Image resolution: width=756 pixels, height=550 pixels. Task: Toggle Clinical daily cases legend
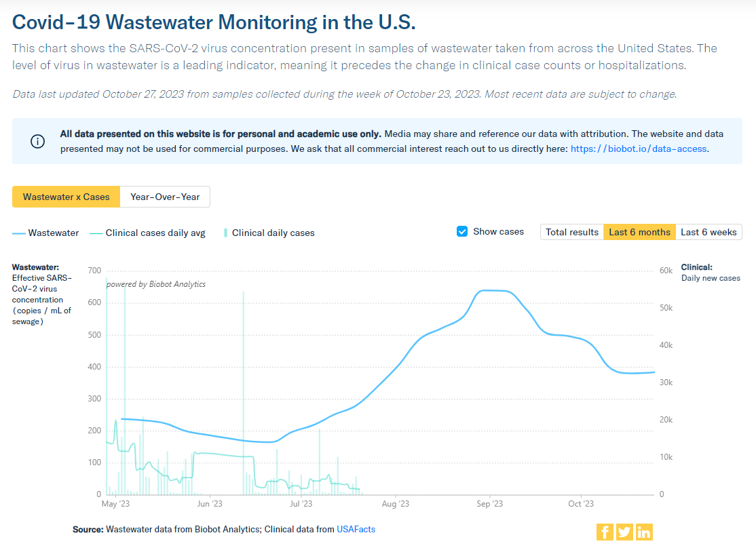pyautogui.click(x=269, y=233)
